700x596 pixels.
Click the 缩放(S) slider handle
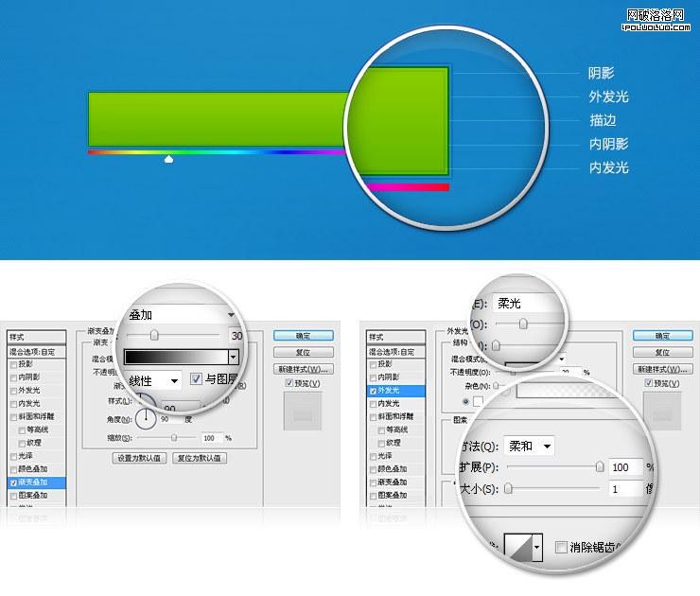tap(174, 438)
